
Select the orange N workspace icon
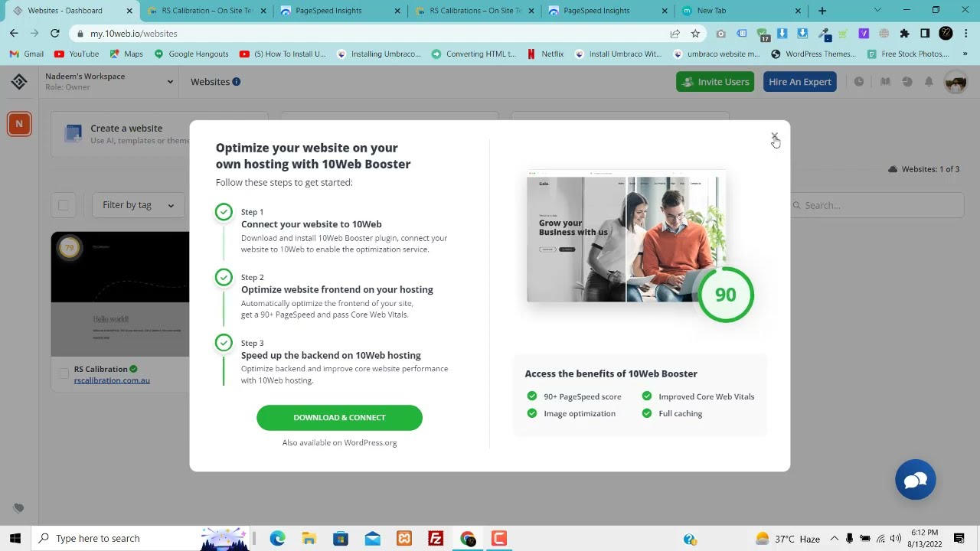pyautogui.click(x=19, y=124)
